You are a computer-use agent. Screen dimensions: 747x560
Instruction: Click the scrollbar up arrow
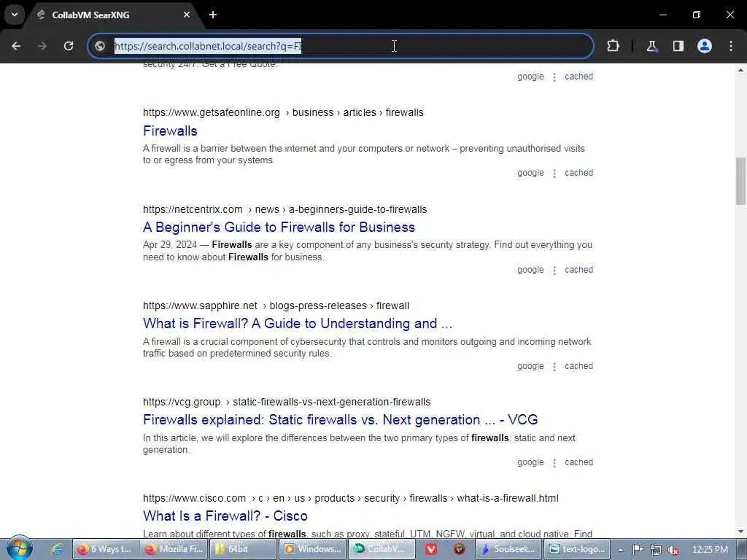pyautogui.click(x=740, y=71)
